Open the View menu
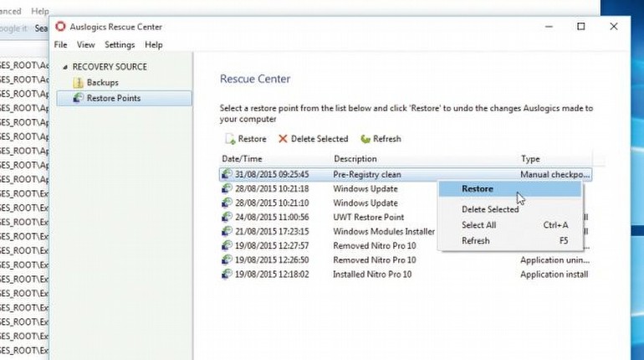Screen dimensions: 644x360 [x=85, y=45]
